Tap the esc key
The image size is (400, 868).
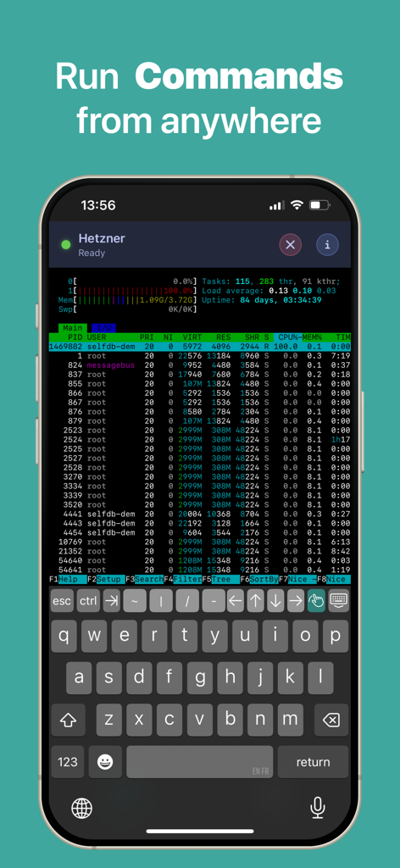63,601
